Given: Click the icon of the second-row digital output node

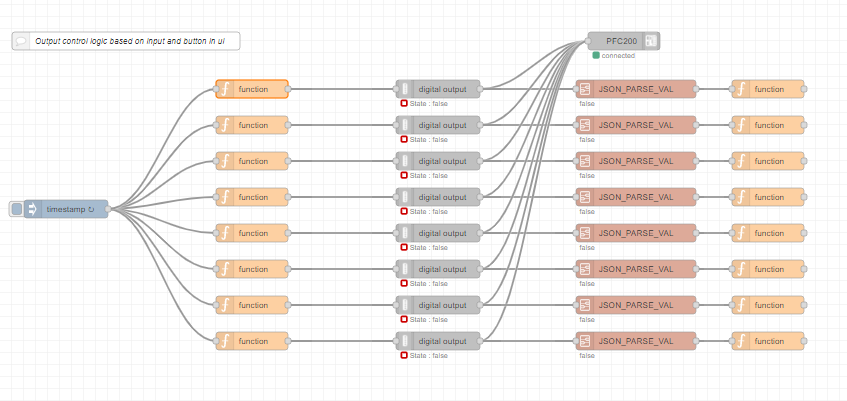Looking at the screenshot, I should tap(405, 125).
